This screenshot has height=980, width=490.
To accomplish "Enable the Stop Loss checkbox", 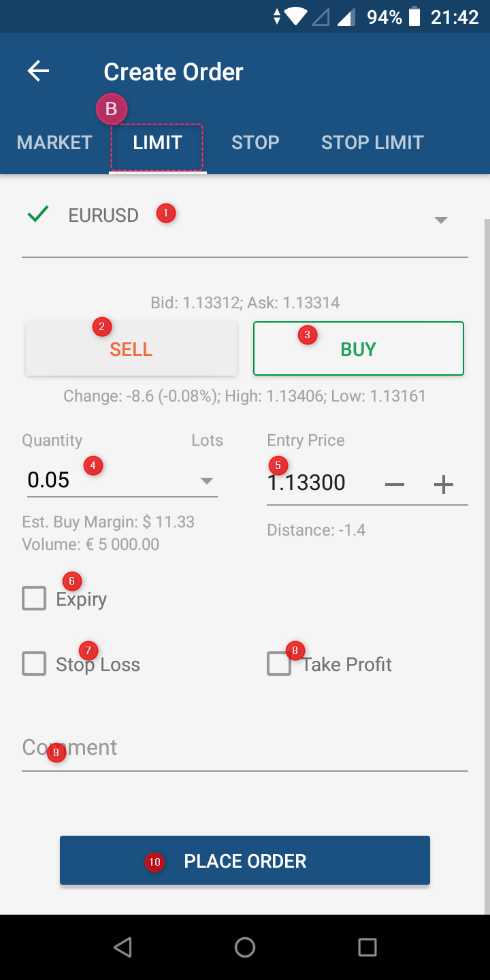I will [x=34, y=664].
